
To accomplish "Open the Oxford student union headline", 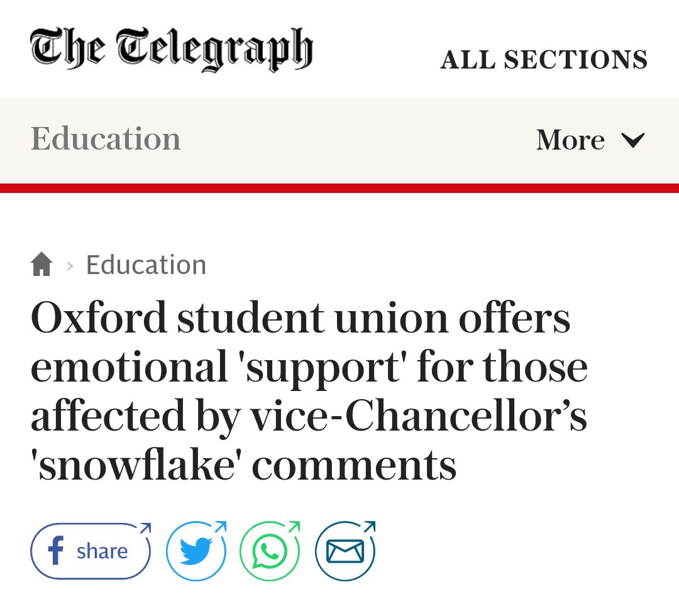I will [308, 391].
